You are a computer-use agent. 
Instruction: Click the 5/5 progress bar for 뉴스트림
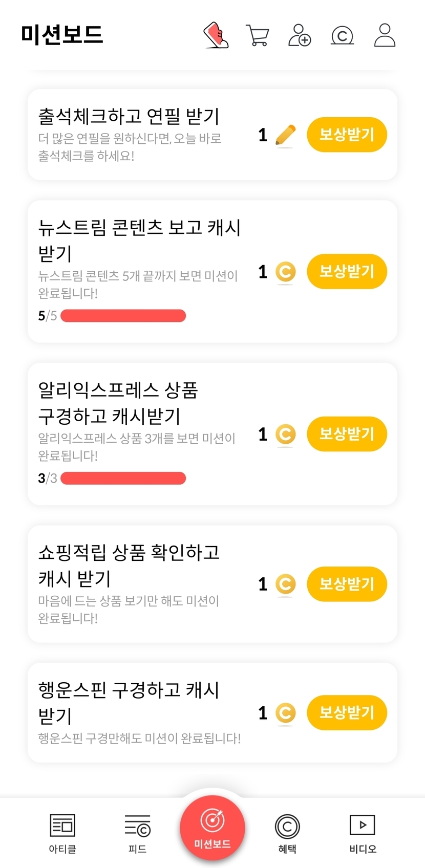123,316
